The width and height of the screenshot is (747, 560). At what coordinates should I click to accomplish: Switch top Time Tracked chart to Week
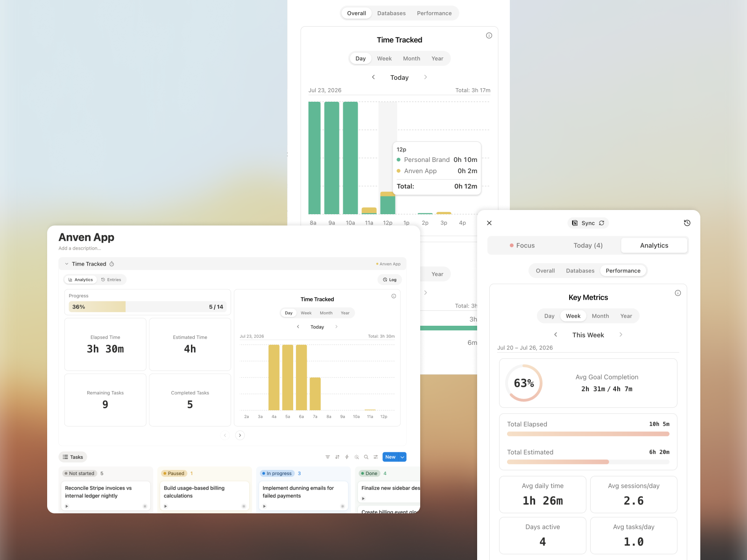point(384,58)
